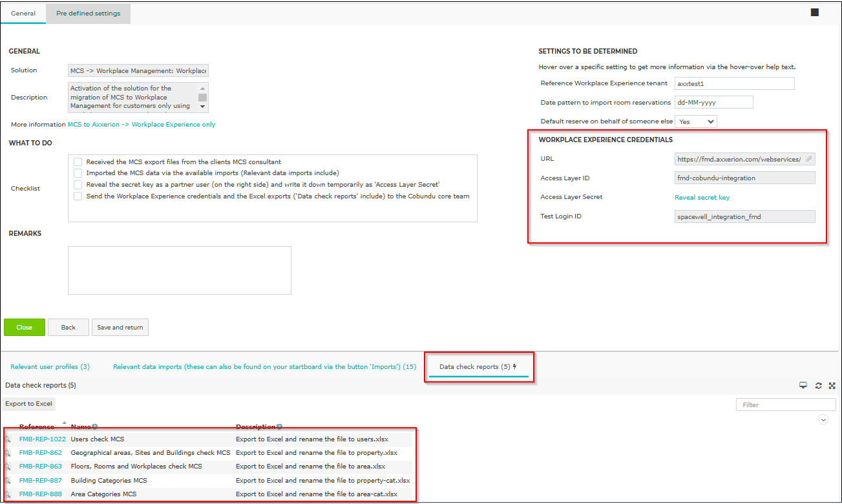Viewport: 842px width, 504px height.
Task: Open the FMB-REP-1022 reference link
Action: coord(43,439)
